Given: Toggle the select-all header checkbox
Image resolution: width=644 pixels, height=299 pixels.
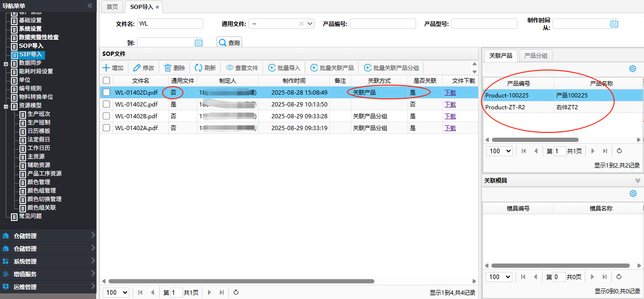Looking at the screenshot, I should [x=107, y=80].
